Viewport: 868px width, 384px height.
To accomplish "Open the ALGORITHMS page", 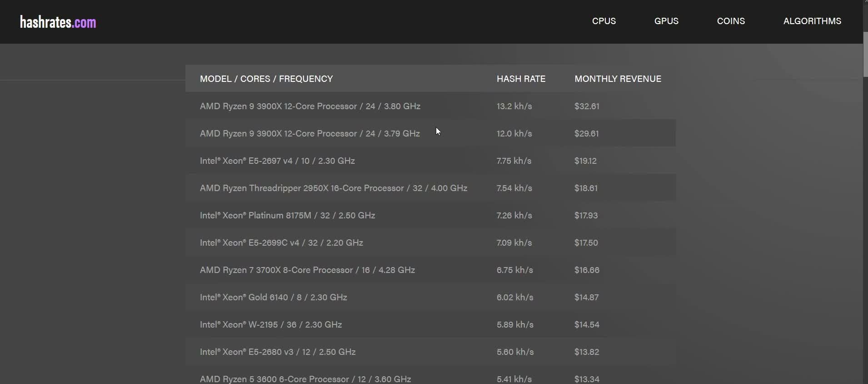I will [x=812, y=21].
